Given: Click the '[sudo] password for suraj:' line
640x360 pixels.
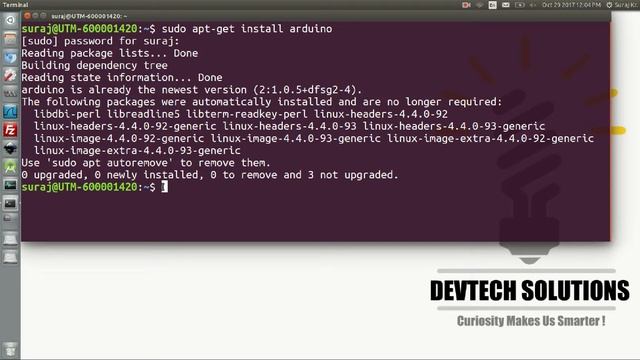Looking at the screenshot, I should point(100,41).
